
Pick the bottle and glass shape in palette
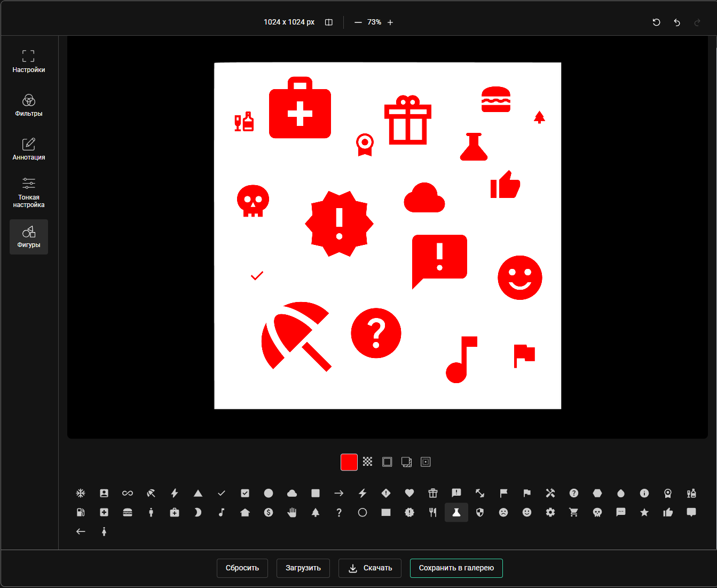[691, 493]
